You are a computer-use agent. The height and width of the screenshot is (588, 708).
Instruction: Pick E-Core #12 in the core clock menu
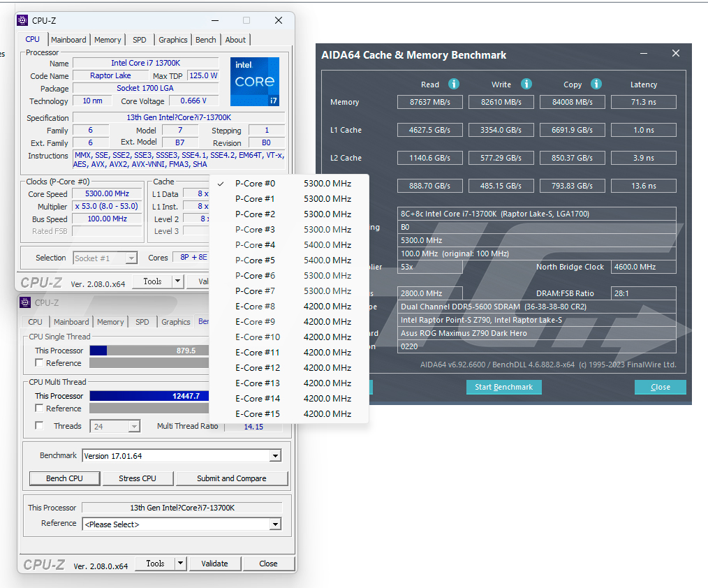click(290, 367)
